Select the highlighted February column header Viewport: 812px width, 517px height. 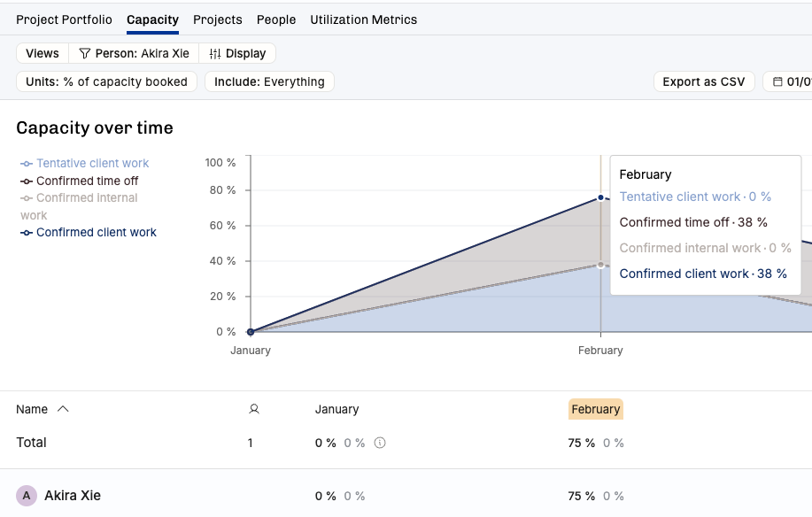point(595,409)
